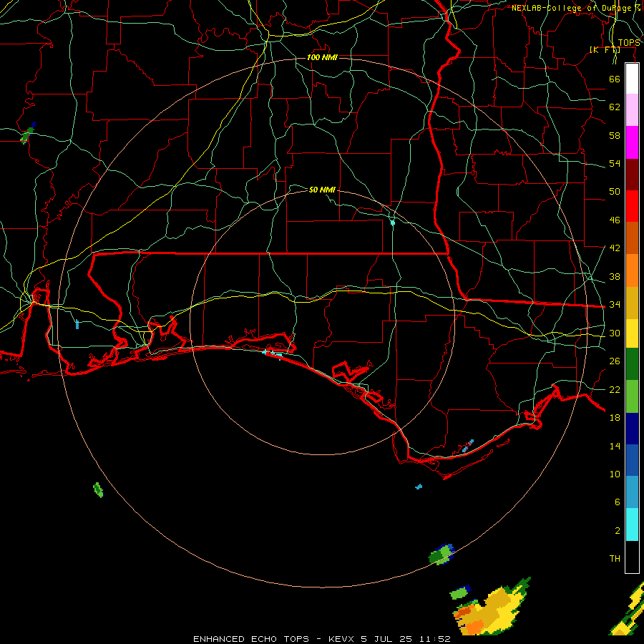Click the dark green legend swatch
The image size is (644, 644).
632,364
